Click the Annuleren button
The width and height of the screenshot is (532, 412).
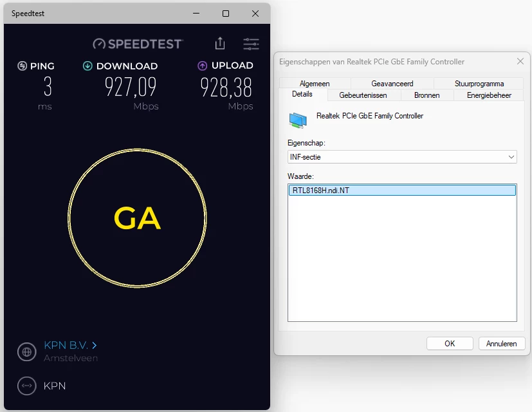(502, 343)
